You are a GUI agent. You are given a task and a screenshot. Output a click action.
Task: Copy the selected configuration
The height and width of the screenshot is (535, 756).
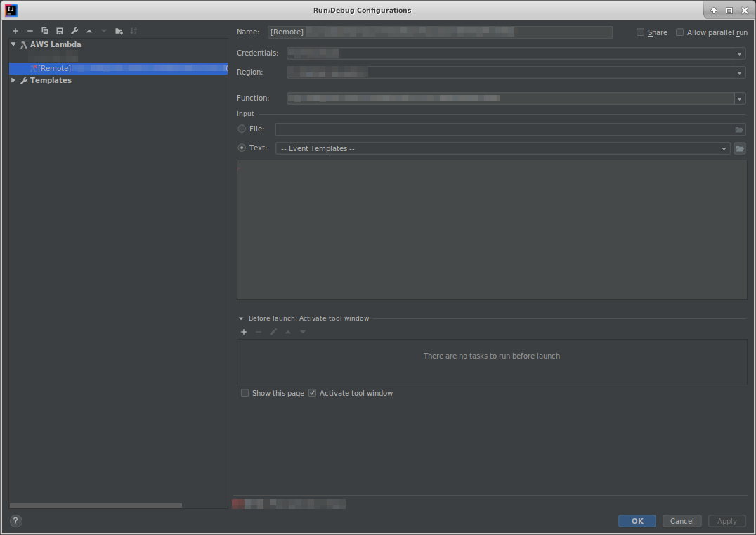click(44, 30)
